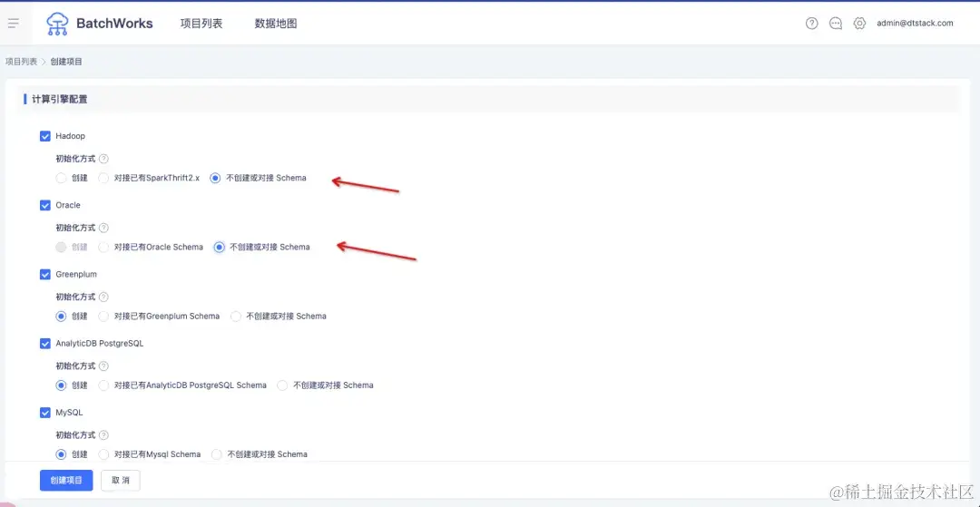Select 创建 radio under MySQL

[x=61, y=454]
